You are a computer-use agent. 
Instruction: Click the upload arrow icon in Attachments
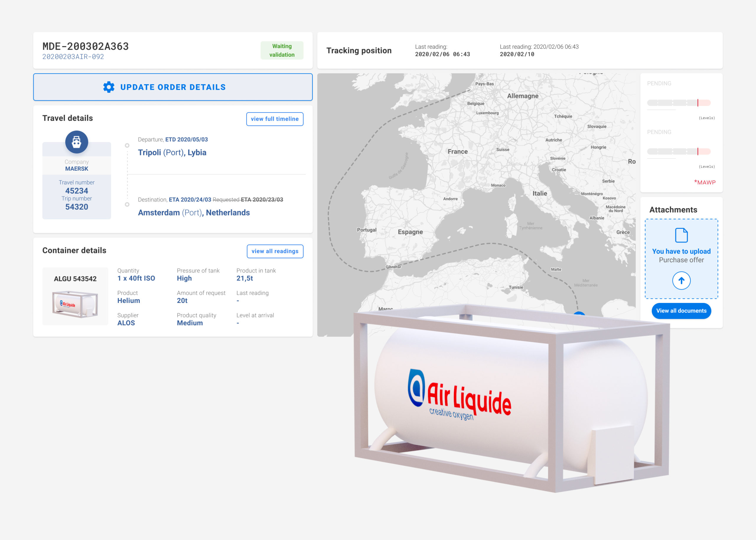click(x=681, y=281)
